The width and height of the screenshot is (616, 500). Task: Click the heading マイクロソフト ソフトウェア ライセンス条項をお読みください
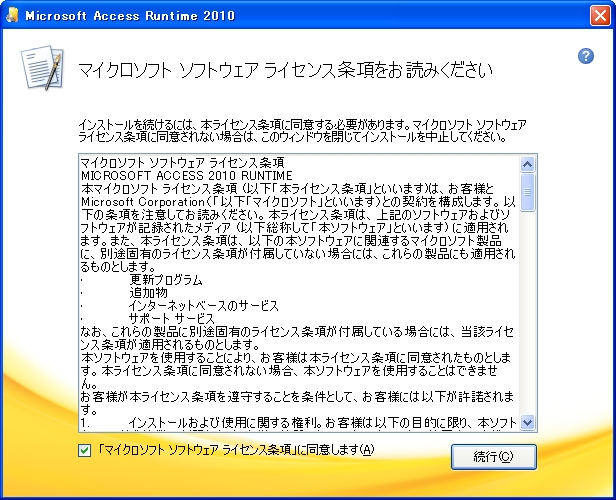285,70
